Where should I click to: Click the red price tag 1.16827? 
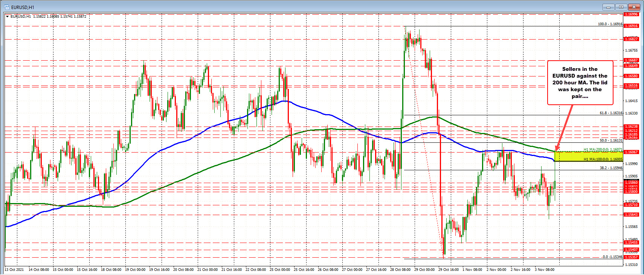[632, 39]
